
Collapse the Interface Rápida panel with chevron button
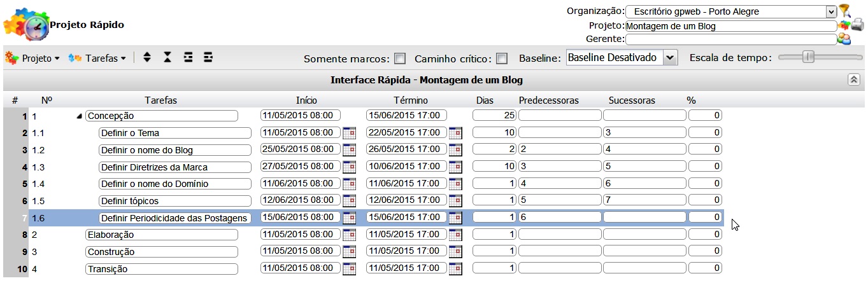[853, 79]
